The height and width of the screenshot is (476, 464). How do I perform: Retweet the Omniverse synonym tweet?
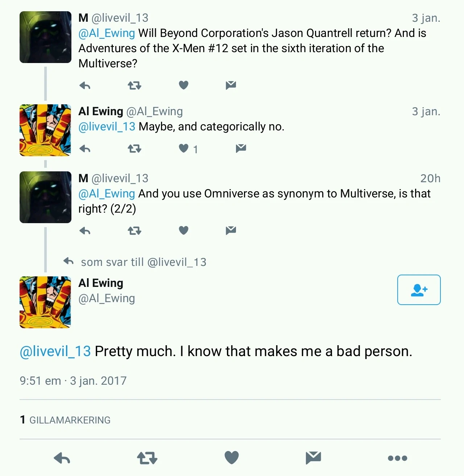click(134, 231)
